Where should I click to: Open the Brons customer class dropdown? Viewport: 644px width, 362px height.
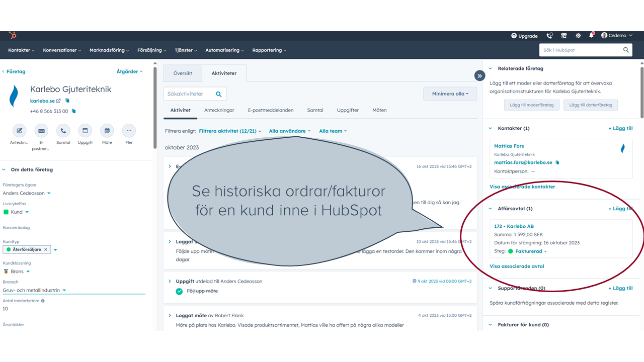[x=17, y=271]
